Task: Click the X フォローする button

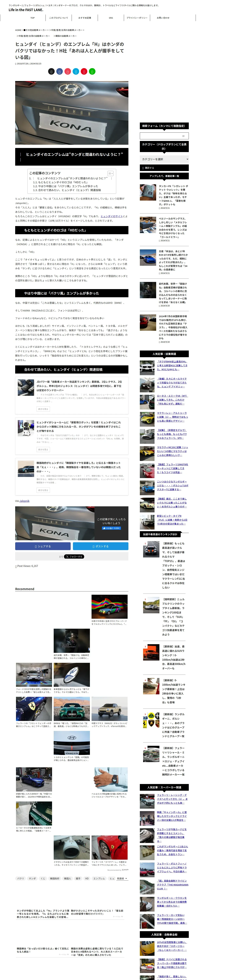Action: [x=74, y=557]
